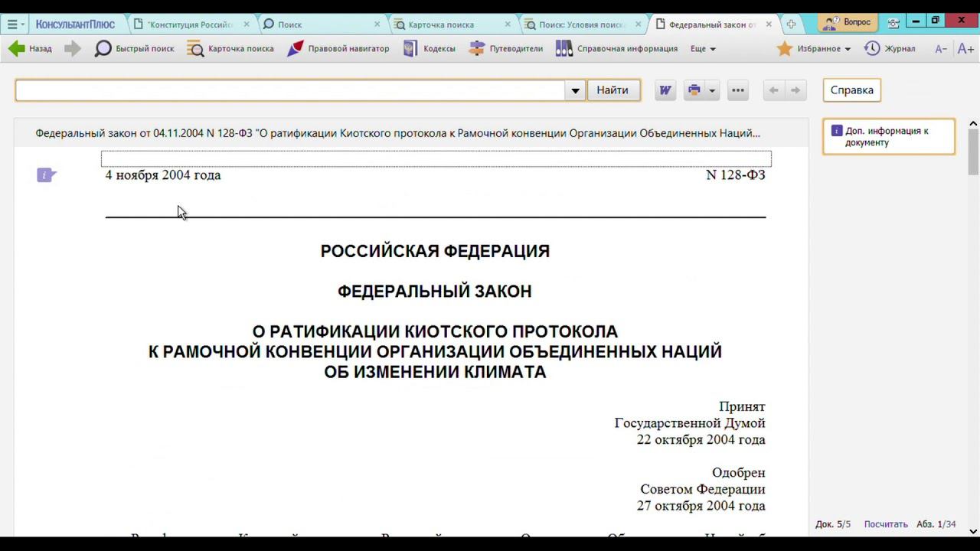Click the in-document search text field
The height and width of the screenshot is (551, 980).
(290, 90)
